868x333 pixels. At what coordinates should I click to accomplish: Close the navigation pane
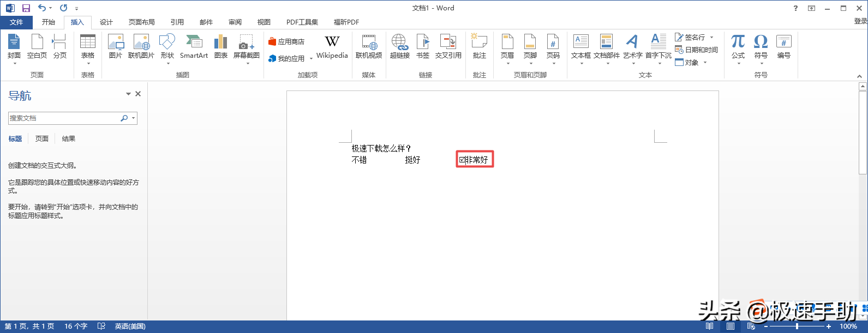139,94
